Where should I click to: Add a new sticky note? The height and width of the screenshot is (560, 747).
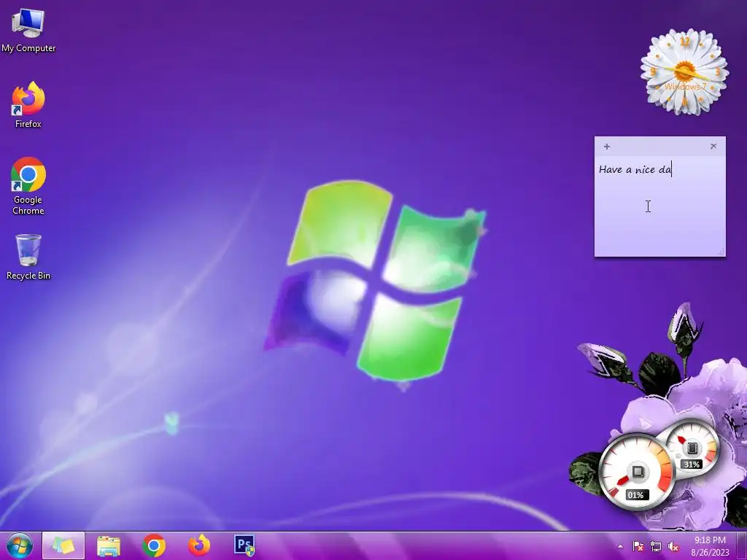[x=606, y=147]
